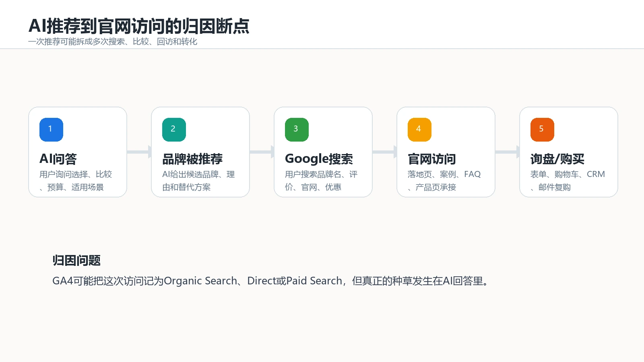
Task: Select the 品牌被推荐 card heading
Action: pyautogui.click(x=192, y=159)
